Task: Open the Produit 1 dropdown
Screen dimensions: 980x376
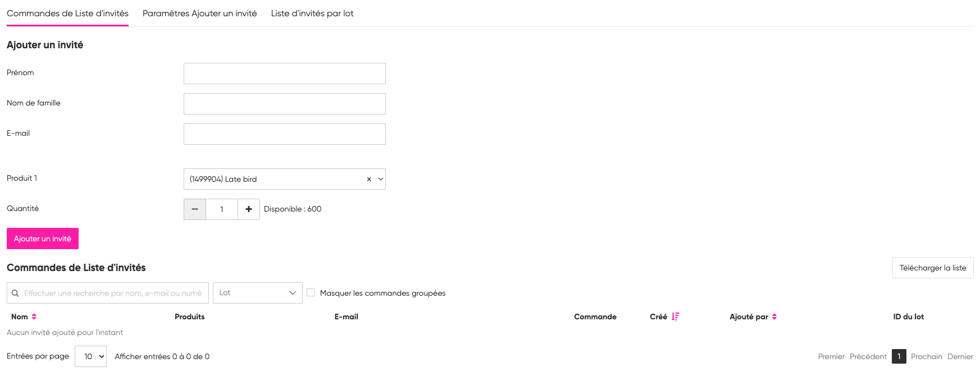Action: (x=380, y=180)
